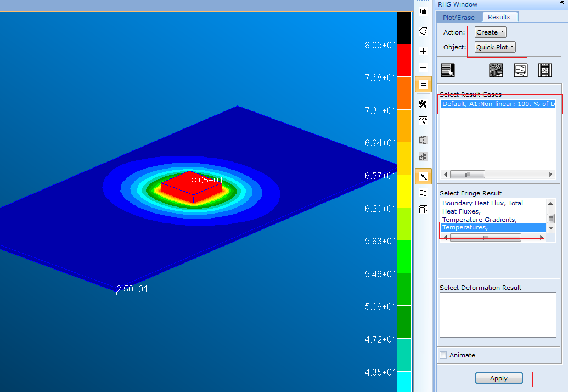This screenshot has width=568, height=392.
Task: Switch to the Plot/Erase tab
Action: [459, 18]
